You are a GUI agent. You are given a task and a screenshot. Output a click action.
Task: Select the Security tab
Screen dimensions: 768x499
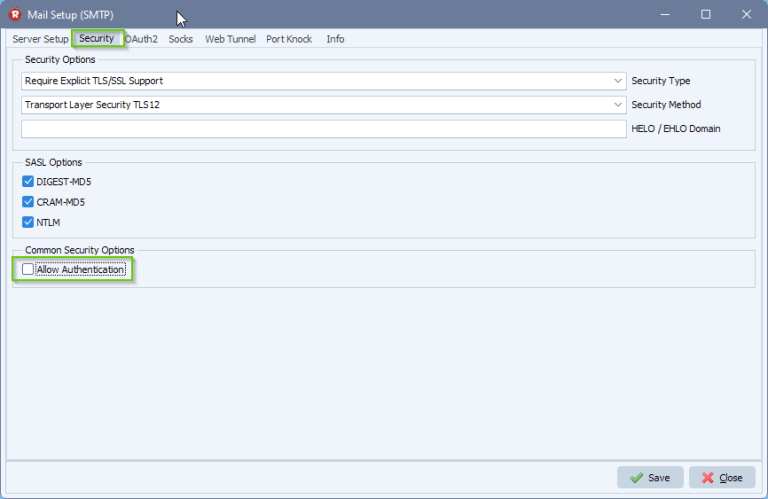(96, 39)
